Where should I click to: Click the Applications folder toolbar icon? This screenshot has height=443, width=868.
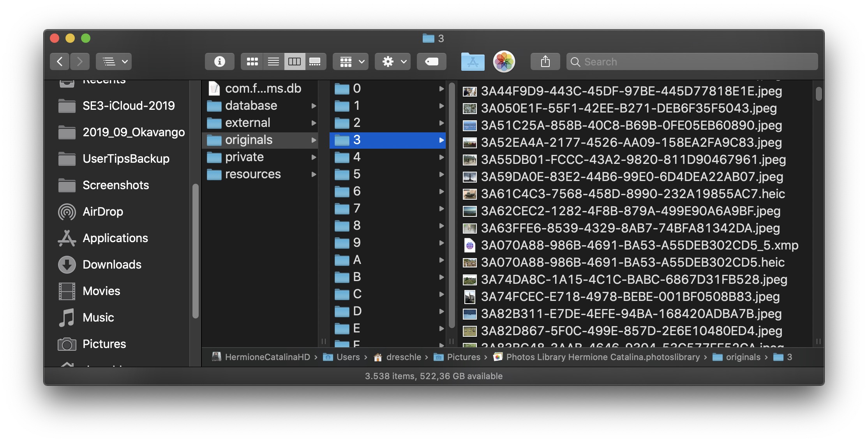(x=473, y=62)
